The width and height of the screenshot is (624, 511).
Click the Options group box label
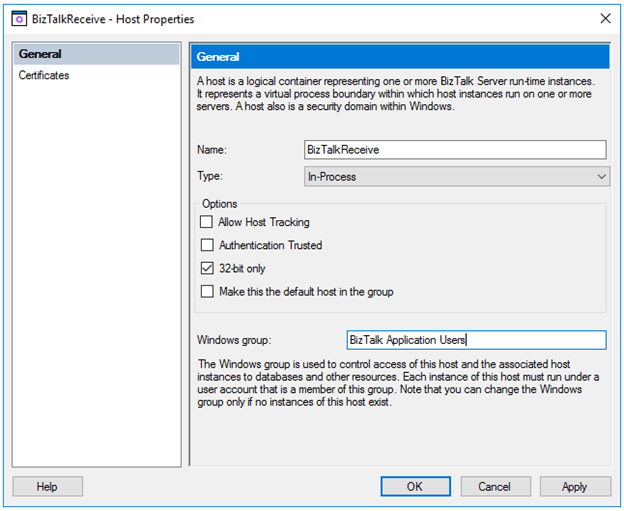click(220, 204)
